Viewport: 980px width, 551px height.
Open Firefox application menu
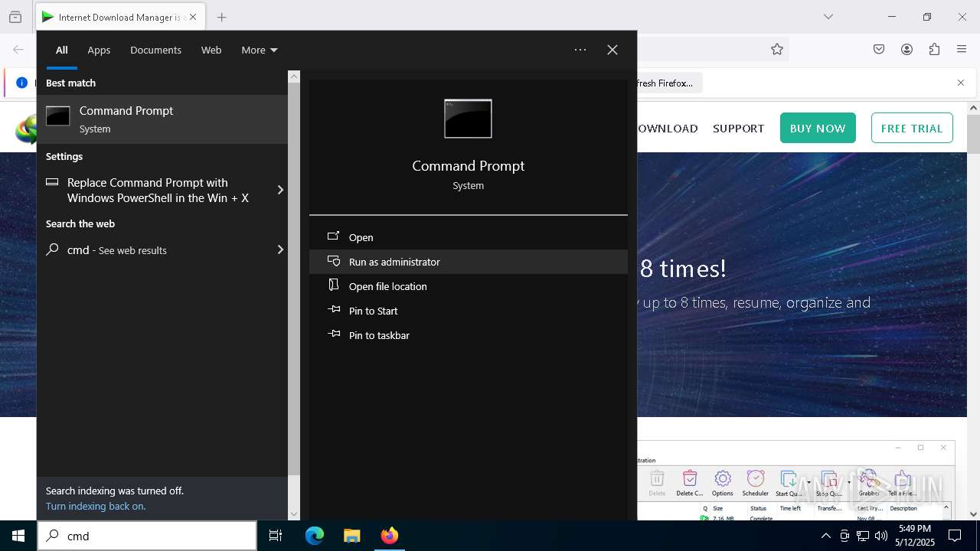point(962,49)
